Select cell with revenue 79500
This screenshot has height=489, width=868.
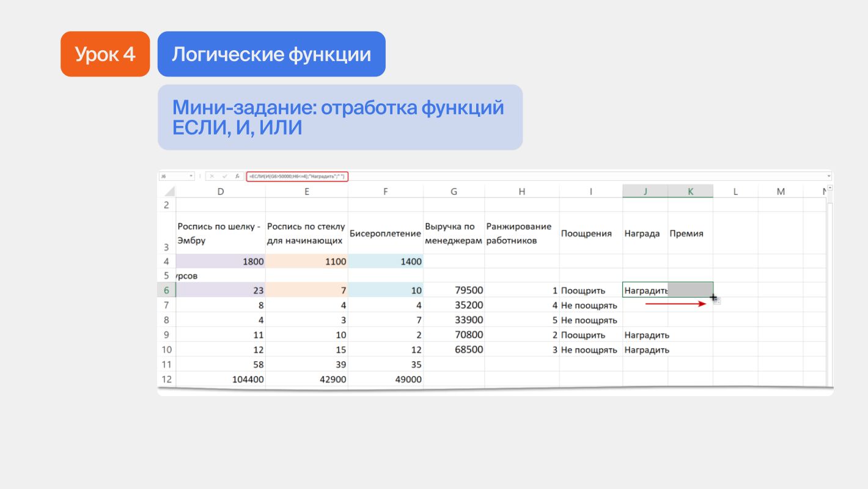point(454,290)
